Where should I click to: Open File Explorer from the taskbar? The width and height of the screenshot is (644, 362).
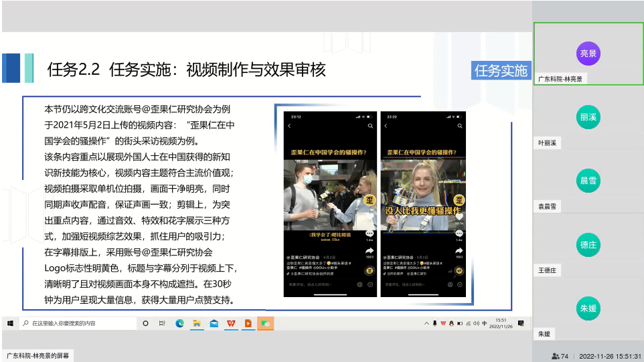point(197,323)
